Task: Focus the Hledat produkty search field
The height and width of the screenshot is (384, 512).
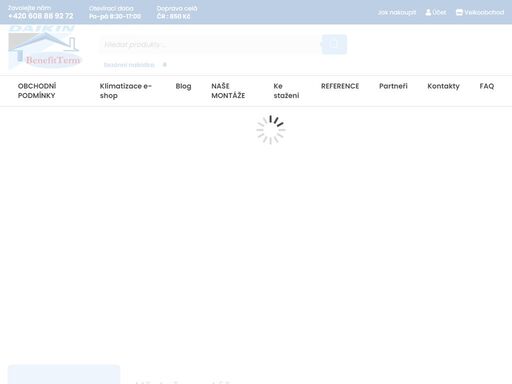Action: (211, 44)
